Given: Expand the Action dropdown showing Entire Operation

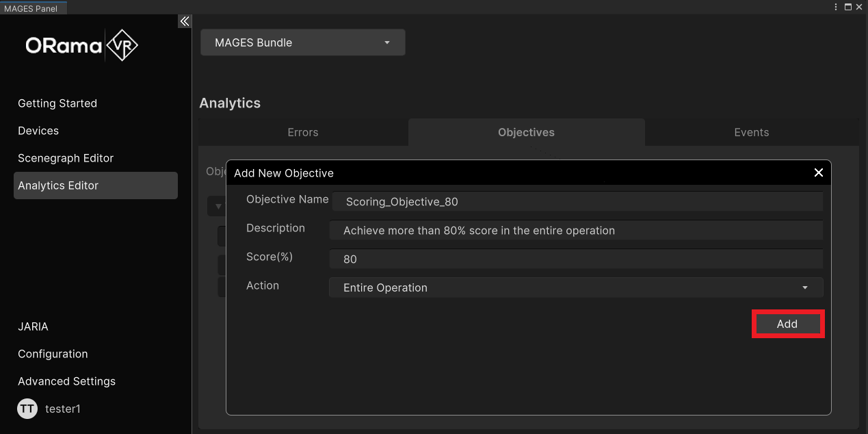Looking at the screenshot, I should coord(575,288).
